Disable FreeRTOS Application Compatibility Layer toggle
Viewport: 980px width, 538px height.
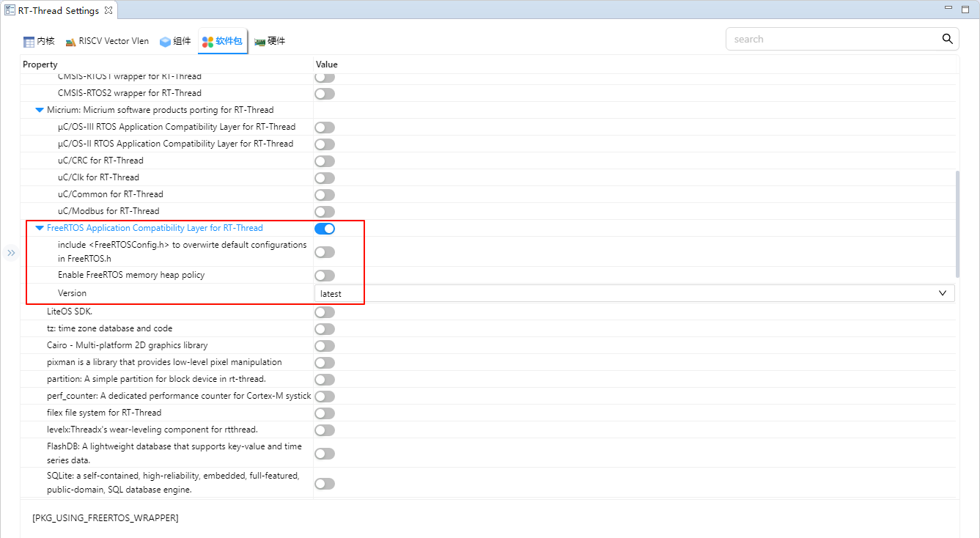[x=325, y=229]
